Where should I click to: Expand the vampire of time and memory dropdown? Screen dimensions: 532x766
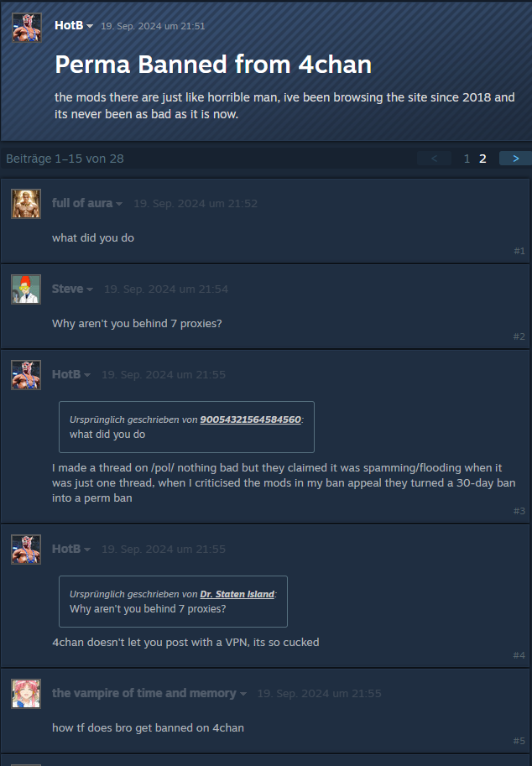[x=243, y=694]
